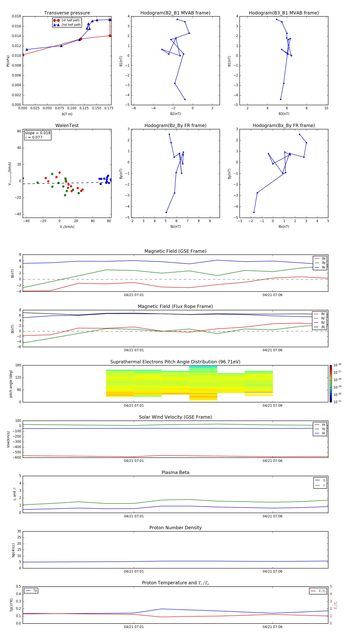
Task: Click the 'A(T·m)' x-axis label
Action: (67, 114)
